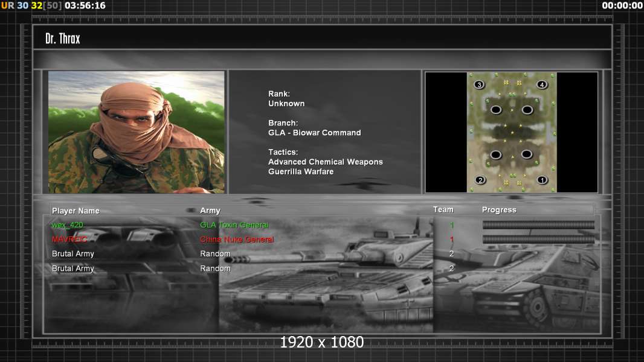Click the 'Progress' column header
Image resolution: width=644 pixels, height=362 pixels.
pos(499,210)
